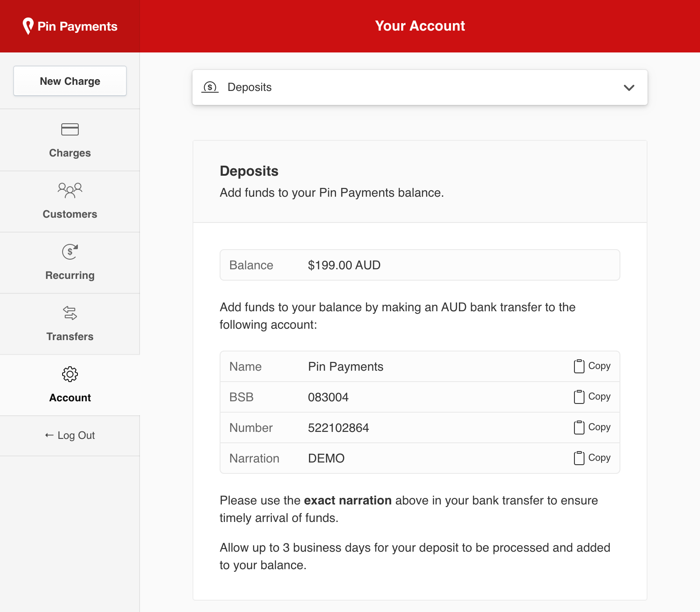This screenshot has height=612, width=700.
Task: Click the clipboard icon in the BSB row
Action: [579, 397]
